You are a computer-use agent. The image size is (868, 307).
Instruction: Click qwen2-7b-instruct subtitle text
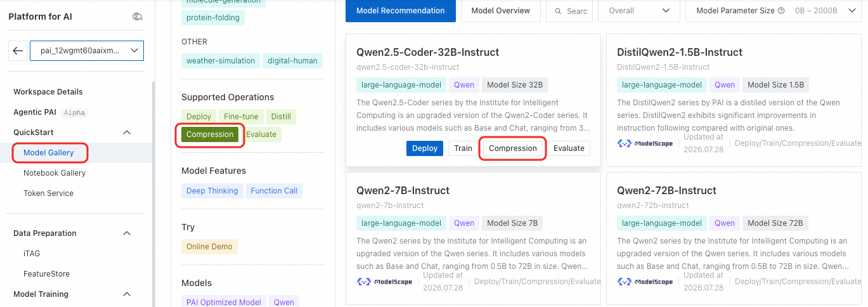tap(391, 206)
